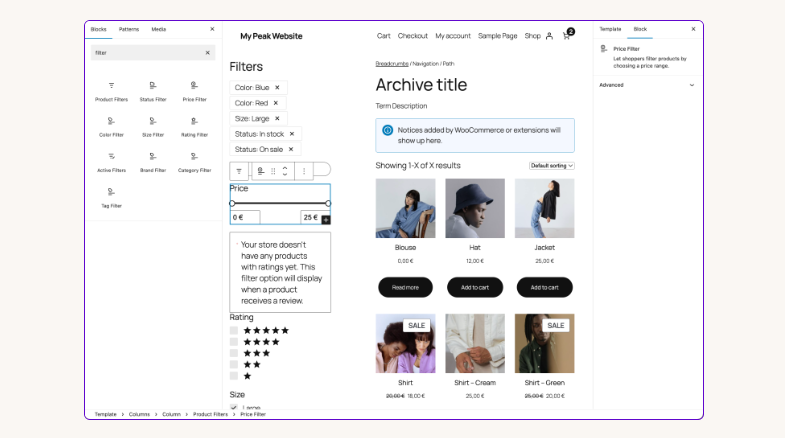Insert the Product Filters block
Image resolution: width=785 pixels, height=438 pixels.
point(111,91)
